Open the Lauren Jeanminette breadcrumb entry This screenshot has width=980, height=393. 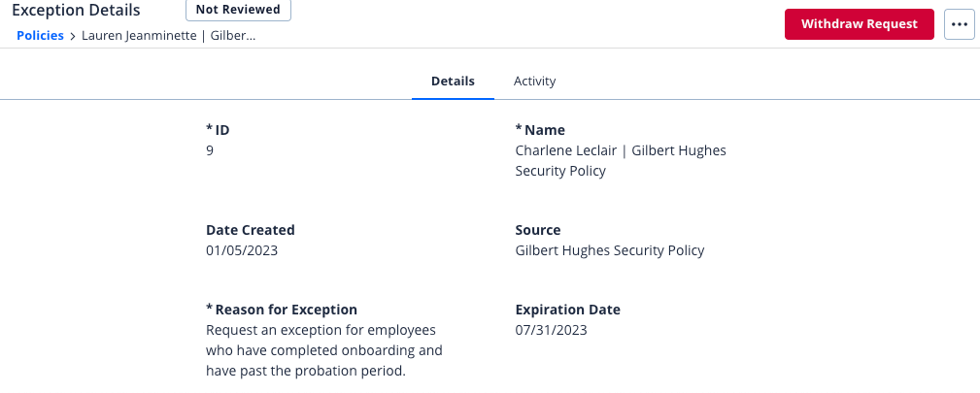pos(168,36)
